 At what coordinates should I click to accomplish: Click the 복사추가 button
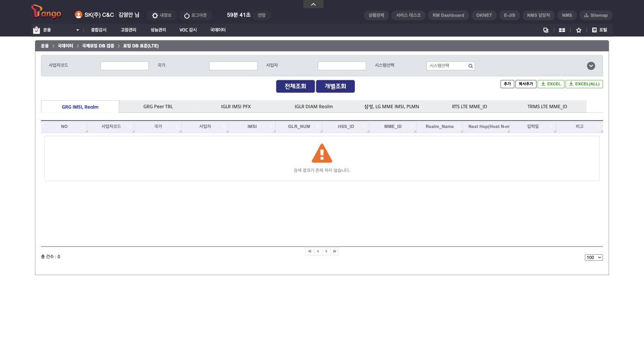tap(526, 84)
